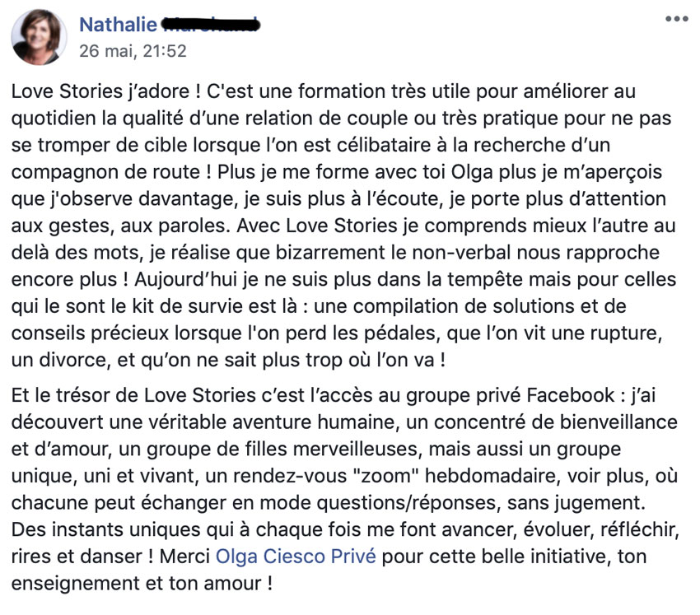Open the three-dots post options menu
Screen dimensions: 700x615
[x=676, y=19]
